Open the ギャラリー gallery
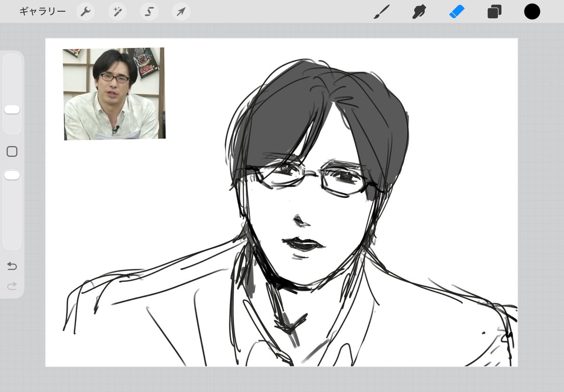Viewport: 564px width, 392px height. click(43, 12)
